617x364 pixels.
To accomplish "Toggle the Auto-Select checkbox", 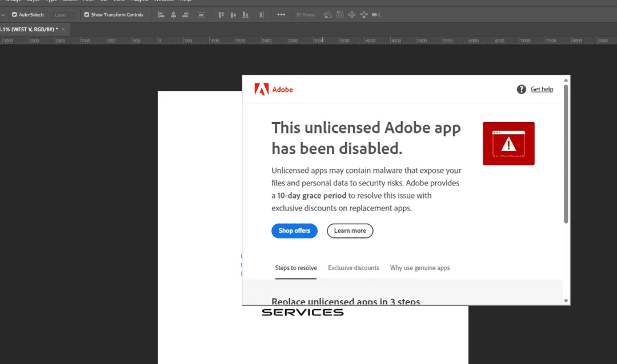I will tap(14, 14).
